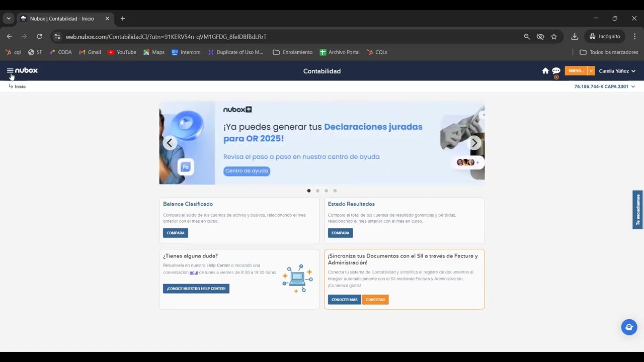Open Camila Yáñez user menu

617,71
